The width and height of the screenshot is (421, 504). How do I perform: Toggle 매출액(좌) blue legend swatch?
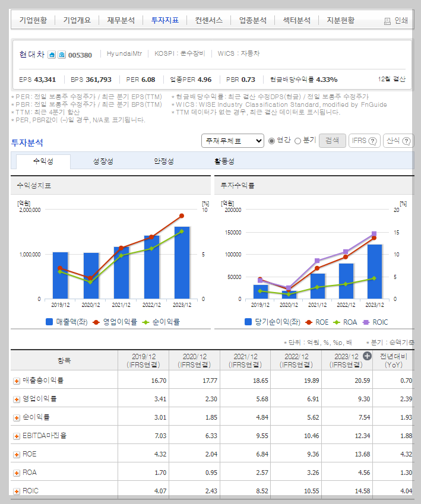[49, 322]
